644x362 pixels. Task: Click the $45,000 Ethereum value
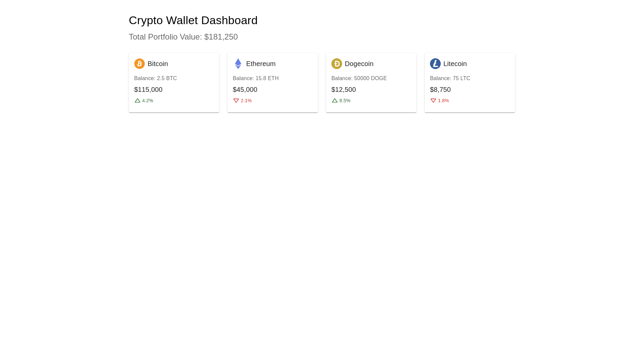point(245,89)
